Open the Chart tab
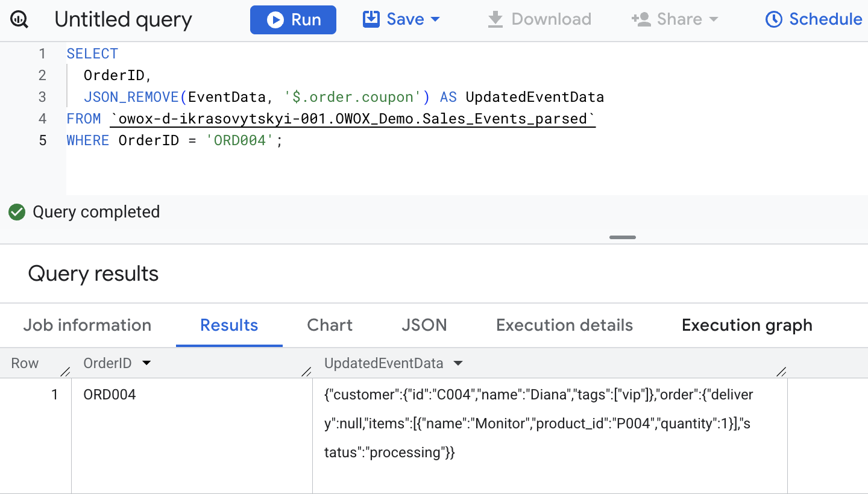This screenshot has height=494, width=868. (330, 325)
